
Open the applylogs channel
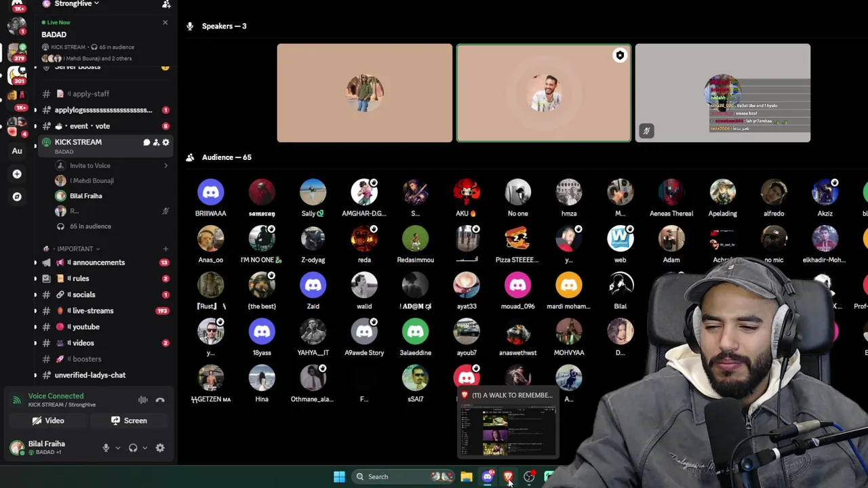coord(104,110)
